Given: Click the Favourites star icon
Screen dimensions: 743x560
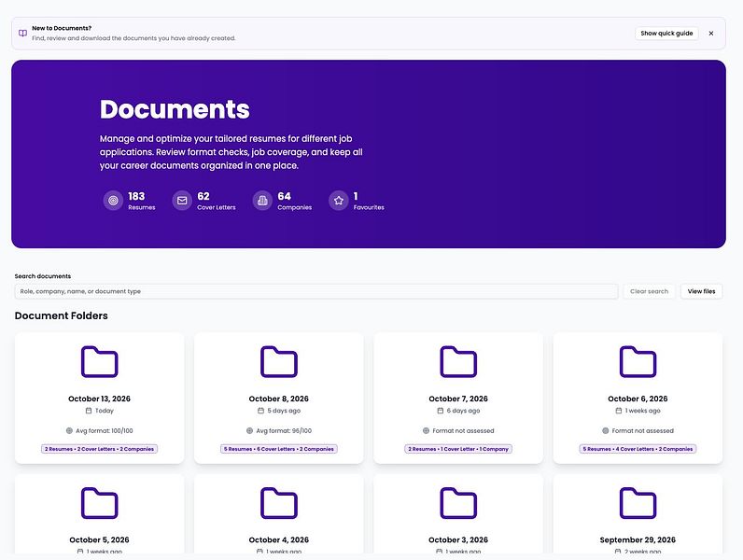Looking at the screenshot, I should tap(338, 201).
